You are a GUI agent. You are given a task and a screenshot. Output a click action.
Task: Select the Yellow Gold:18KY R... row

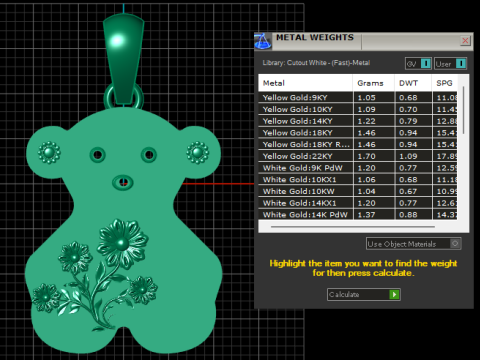358,144
